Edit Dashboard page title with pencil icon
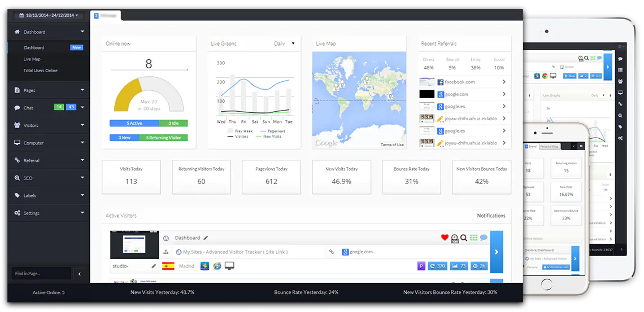Screen dimensions: 644x312 206,238
